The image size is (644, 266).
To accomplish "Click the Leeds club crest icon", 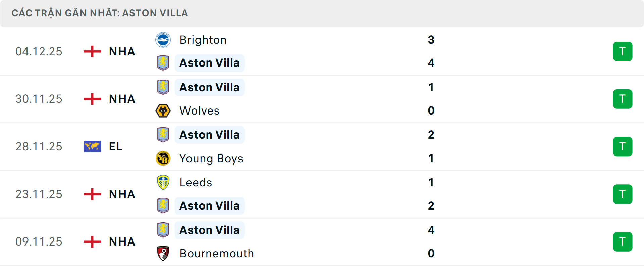I will click(163, 182).
